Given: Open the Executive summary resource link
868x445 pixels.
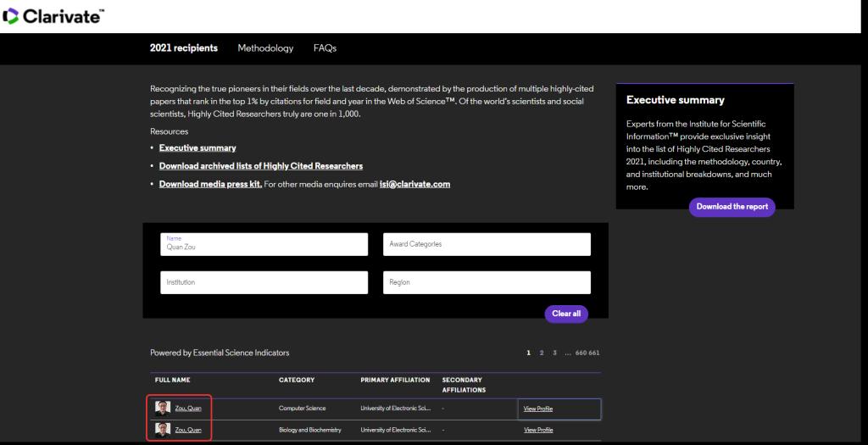Looking at the screenshot, I should (x=198, y=147).
